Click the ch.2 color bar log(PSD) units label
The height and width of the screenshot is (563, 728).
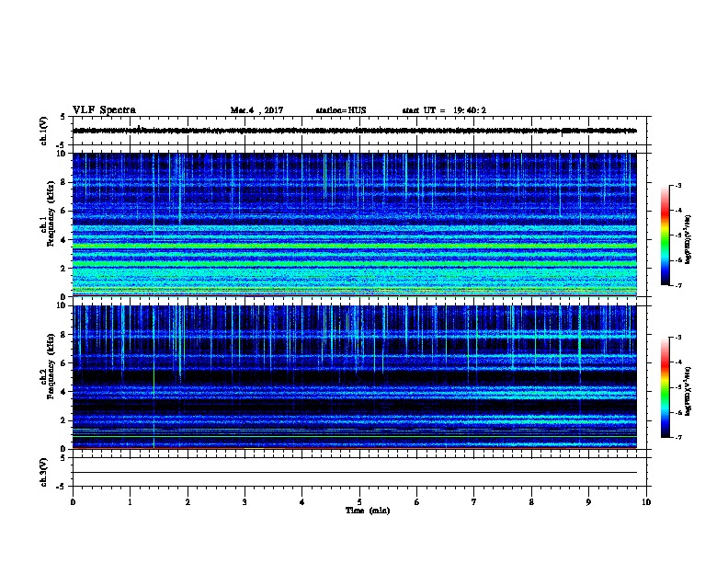[688, 391]
